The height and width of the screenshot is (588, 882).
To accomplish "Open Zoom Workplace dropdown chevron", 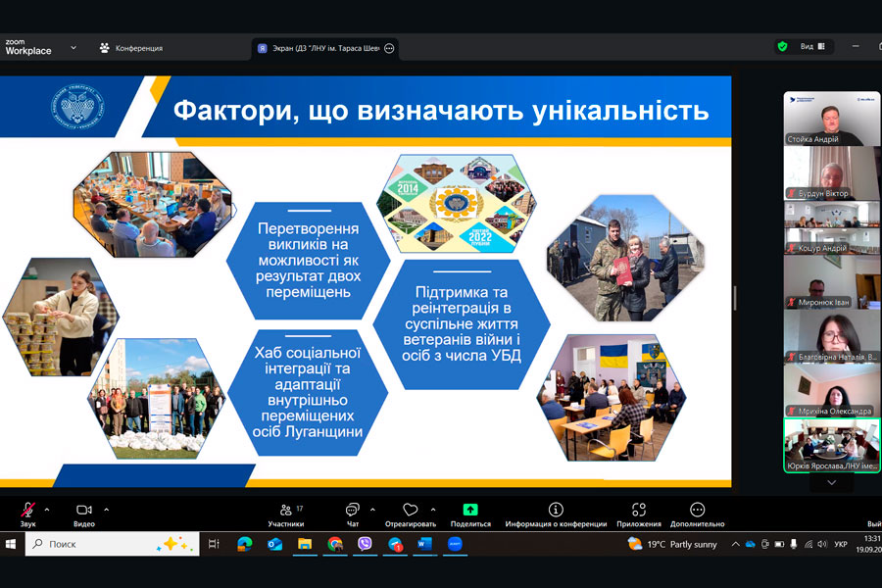I will pos(73,48).
